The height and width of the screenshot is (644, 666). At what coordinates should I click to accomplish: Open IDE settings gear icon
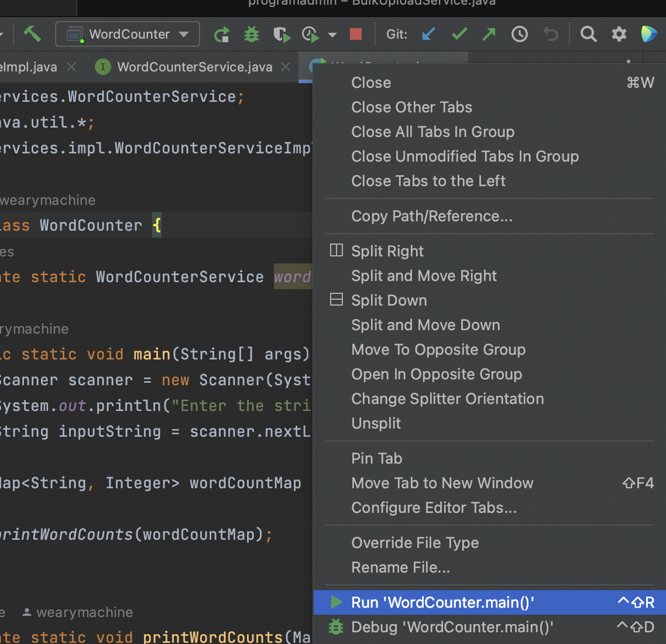click(619, 34)
